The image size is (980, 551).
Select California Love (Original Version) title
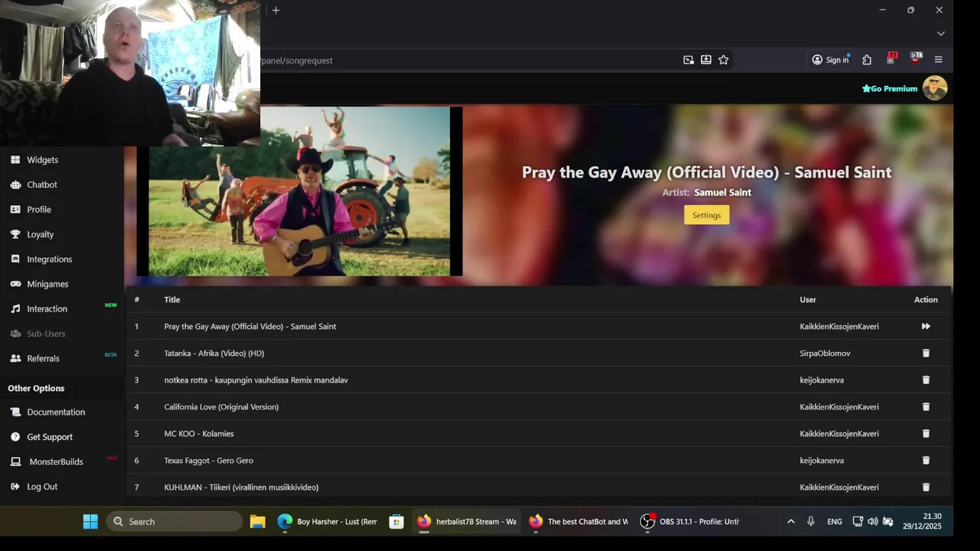(221, 406)
